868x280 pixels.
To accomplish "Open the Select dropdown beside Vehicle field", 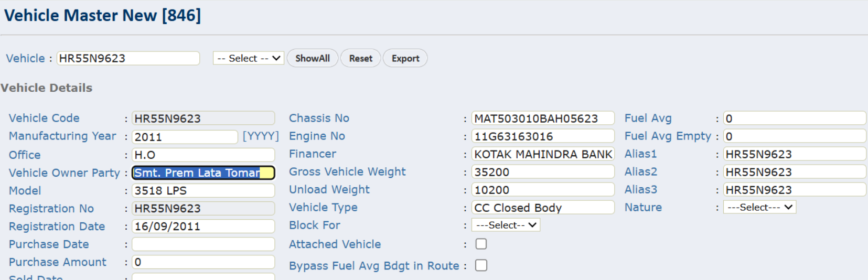I will click(249, 58).
